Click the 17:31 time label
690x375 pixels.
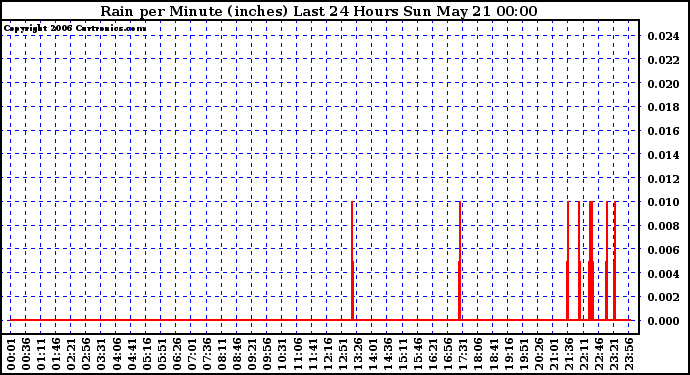[463, 354]
